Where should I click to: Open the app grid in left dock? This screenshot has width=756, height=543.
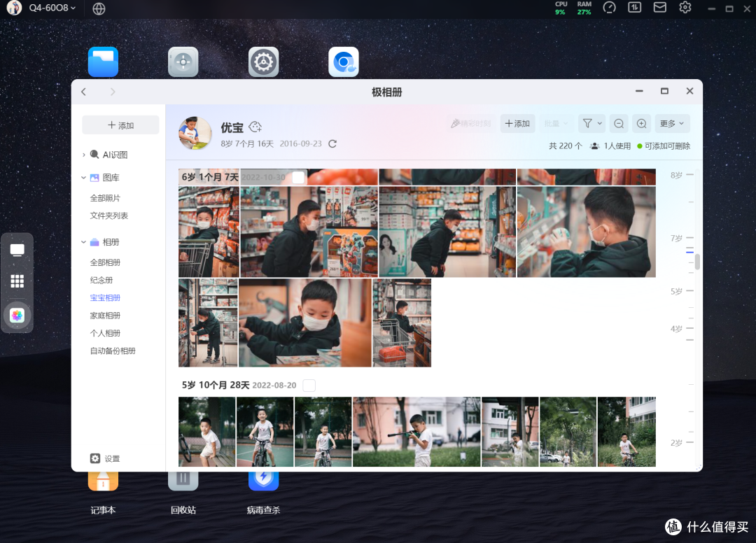tap(17, 281)
